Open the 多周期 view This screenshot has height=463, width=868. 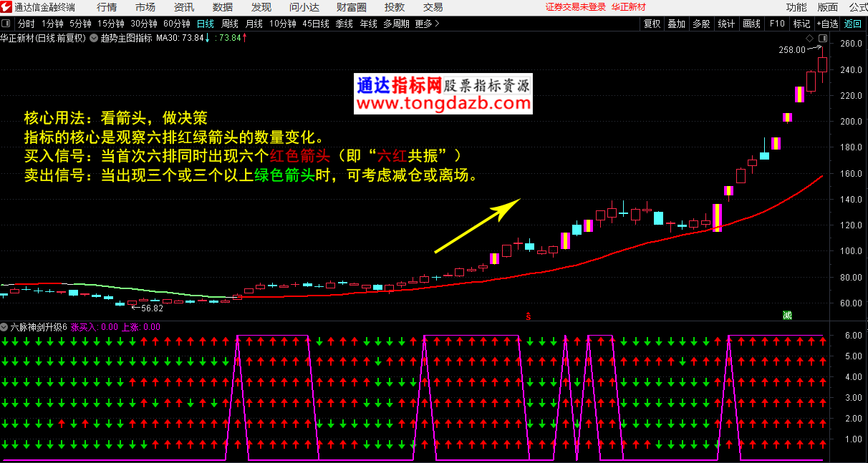(396, 24)
